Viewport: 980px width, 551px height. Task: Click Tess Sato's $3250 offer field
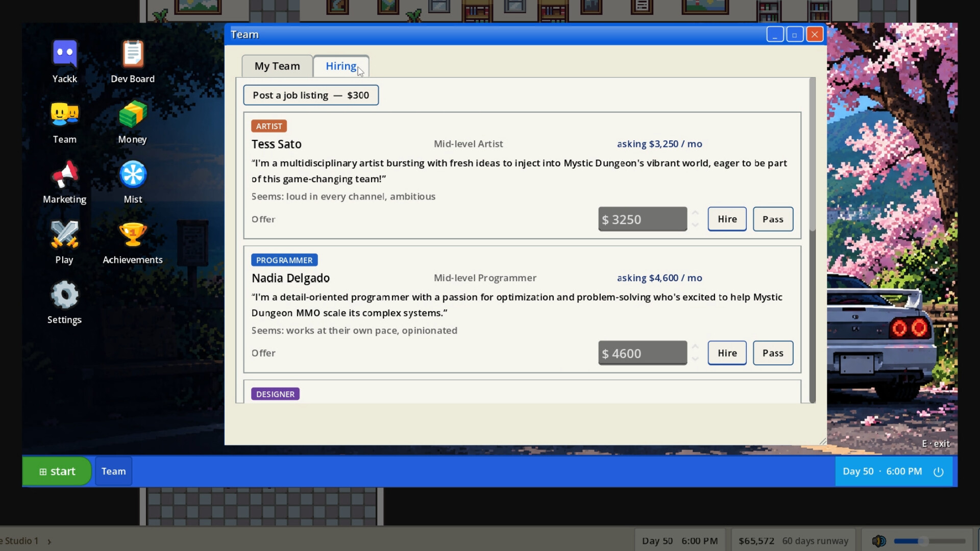(643, 219)
